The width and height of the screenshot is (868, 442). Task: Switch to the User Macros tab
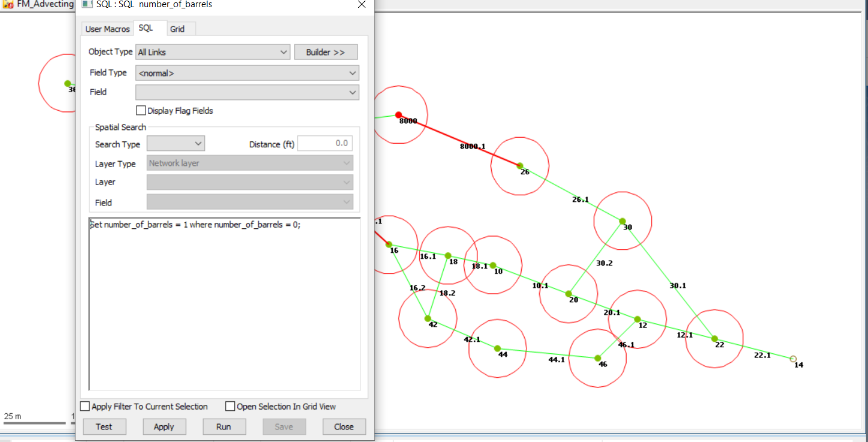click(x=107, y=28)
